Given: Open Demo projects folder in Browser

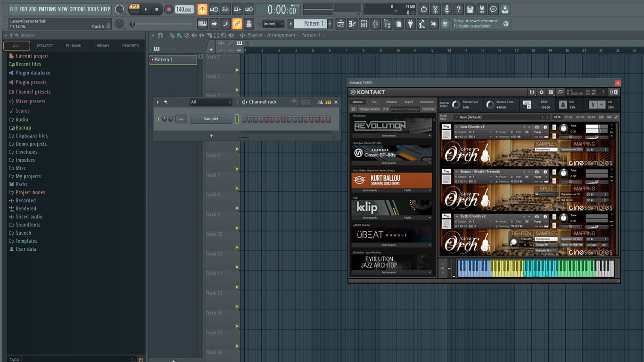Looking at the screenshot, I should (31, 144).
